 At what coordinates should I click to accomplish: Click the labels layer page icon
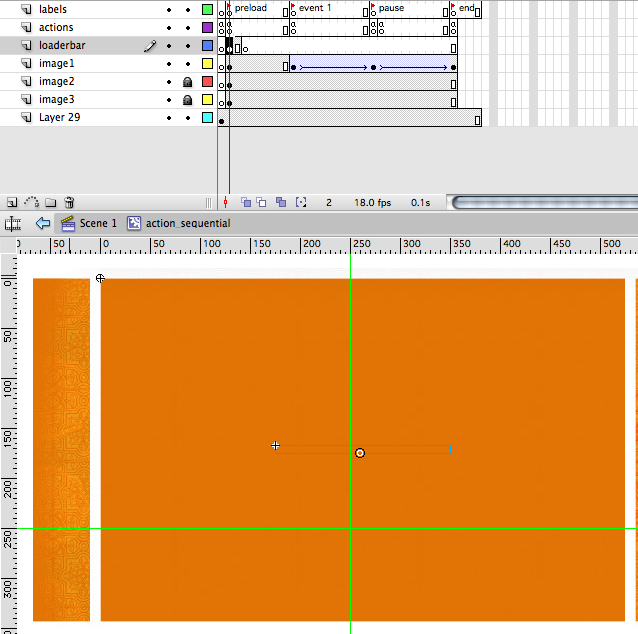point(26,9)
